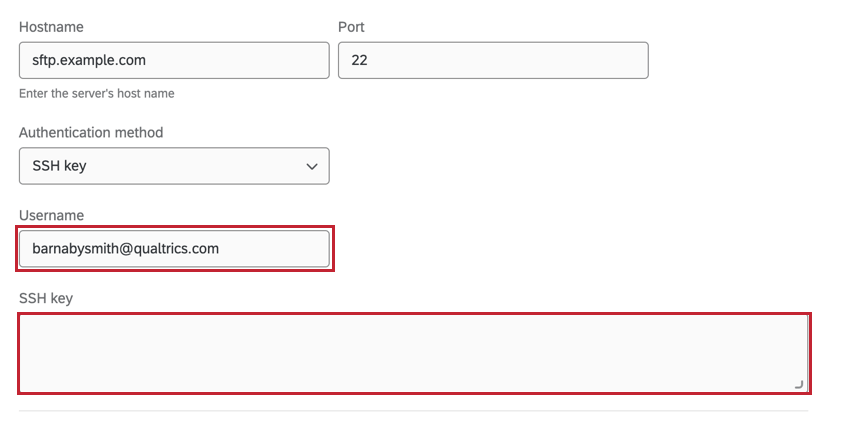The height and width of the screenshot is (425, 850).
Task: Click the 'sftp.example.com' text in Hostname
Action: coord(89,60)
